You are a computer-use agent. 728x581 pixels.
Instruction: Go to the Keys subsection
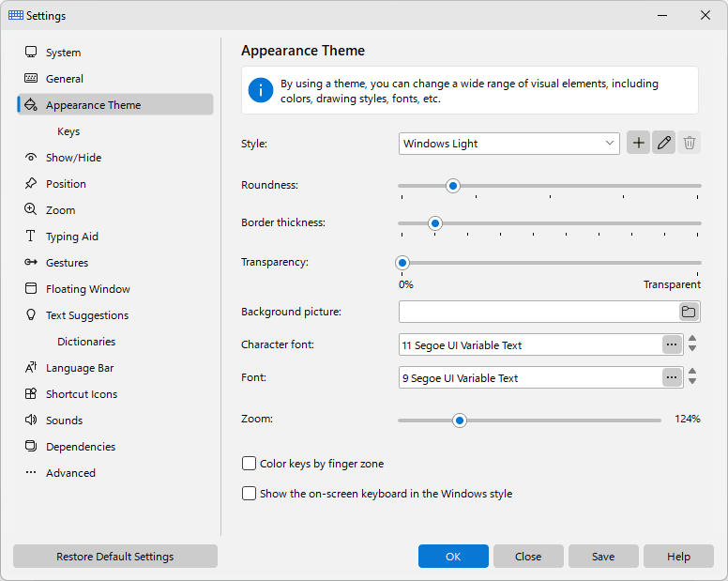115,131
